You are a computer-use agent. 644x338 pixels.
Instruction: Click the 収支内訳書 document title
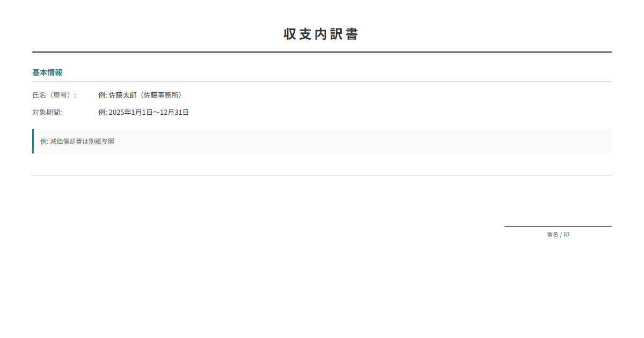[x=321, y=34]
